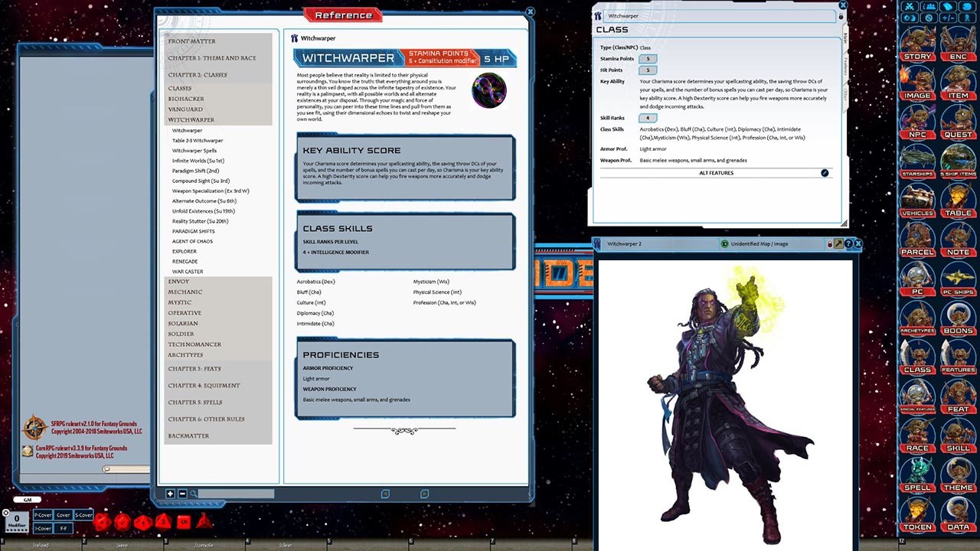Screen dimensions: 980x551
Task: Click the help question mark on the image window
Action: coord(850,243)
